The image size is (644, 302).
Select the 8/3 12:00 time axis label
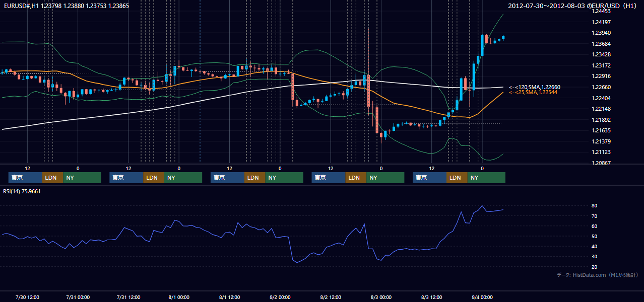click(x=432, y=297)
